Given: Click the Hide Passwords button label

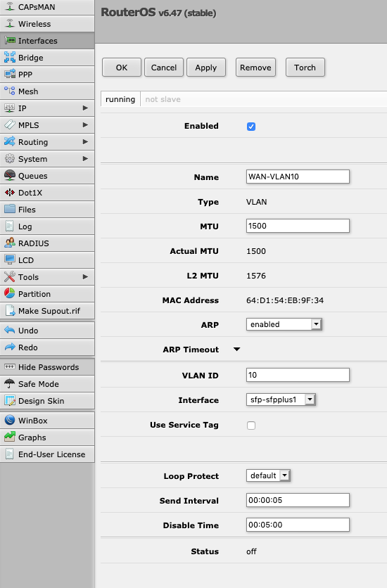Looking at the screenshot, I should tap(49, 367).
